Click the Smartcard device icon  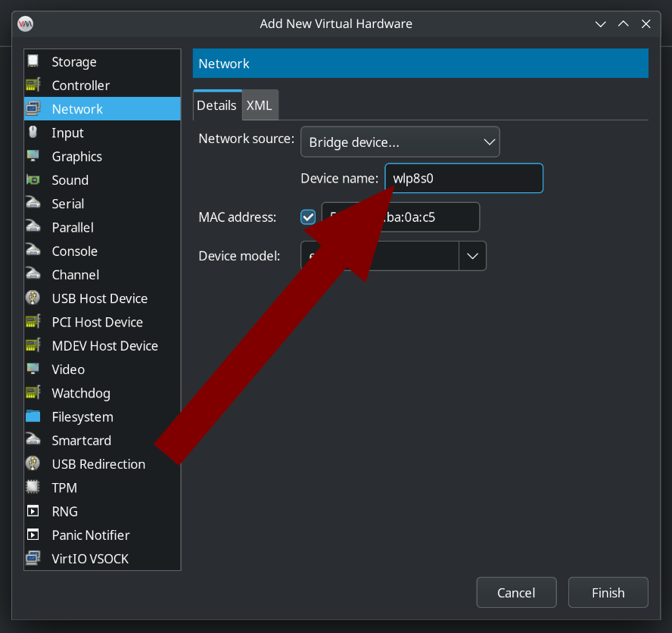click(33, 440)
